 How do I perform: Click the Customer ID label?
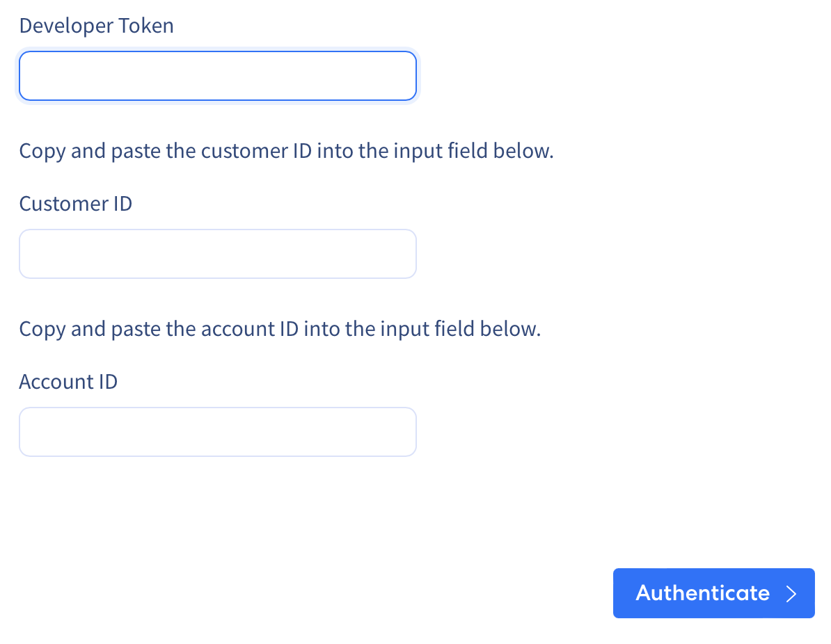tap(76, 203)
